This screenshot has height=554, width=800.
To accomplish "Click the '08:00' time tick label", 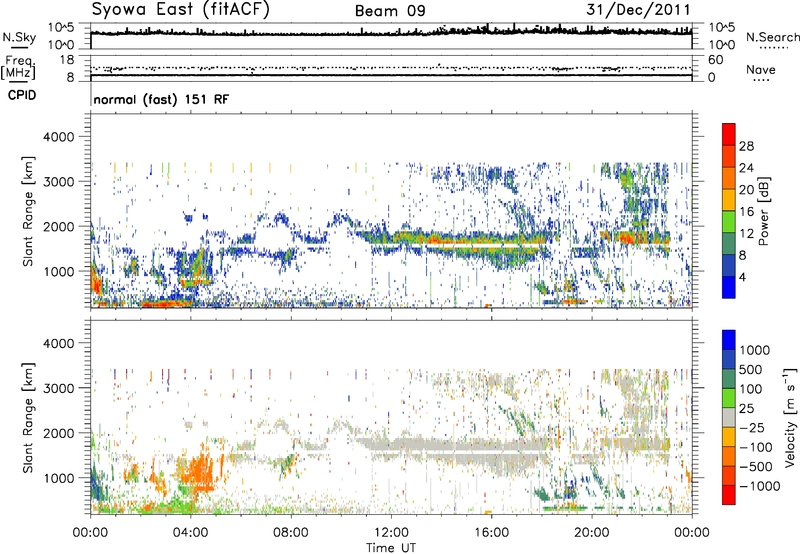I will click(x=291, y=533).
